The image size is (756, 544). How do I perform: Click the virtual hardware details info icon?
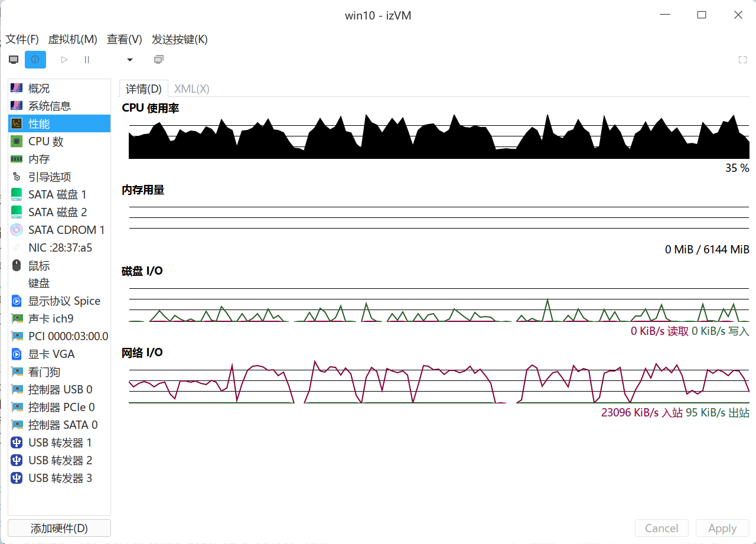pyautogui.click(x=35, y=60)
